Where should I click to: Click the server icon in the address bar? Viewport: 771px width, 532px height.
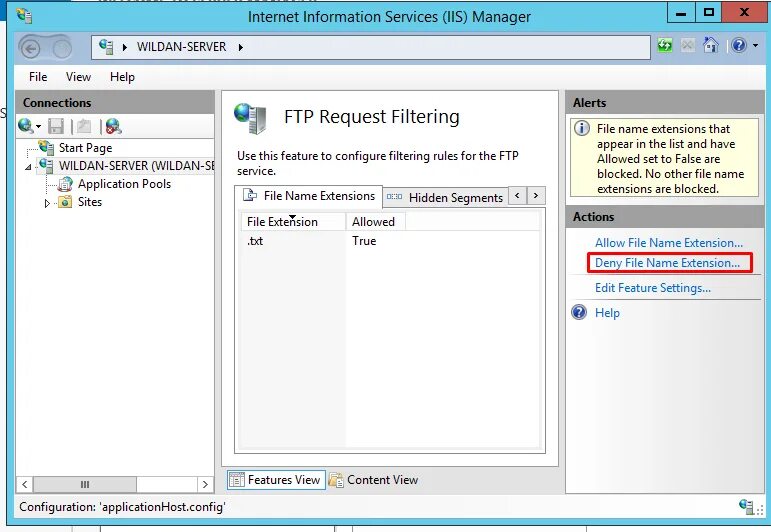[x=106, y=47]
